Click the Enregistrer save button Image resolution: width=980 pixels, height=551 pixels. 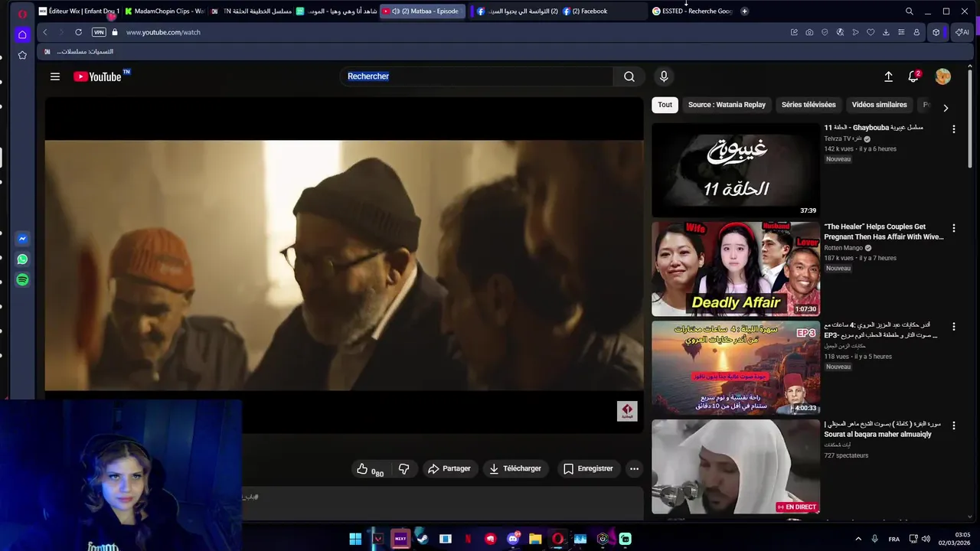point(588,468)
